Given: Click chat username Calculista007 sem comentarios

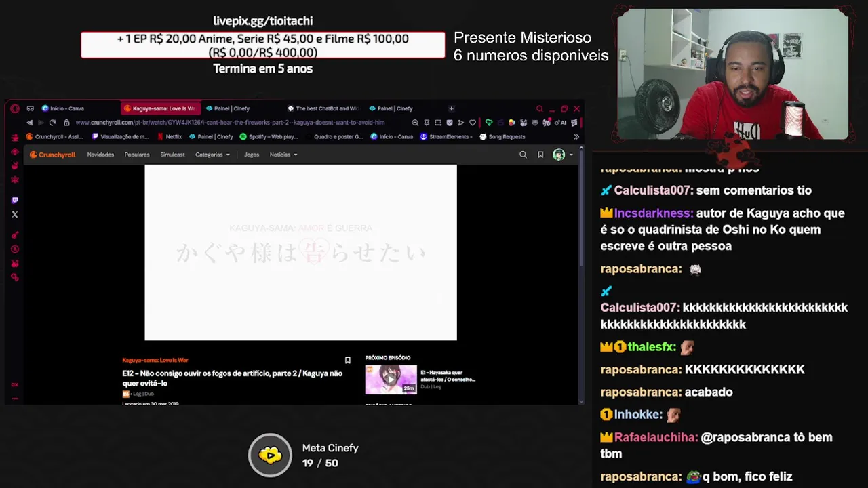Looking at the screenshot, I should click(652, 190).
